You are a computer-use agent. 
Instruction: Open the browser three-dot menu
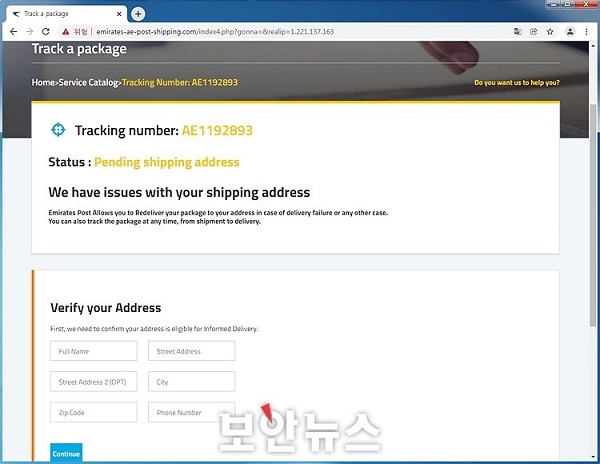(586, 32)
